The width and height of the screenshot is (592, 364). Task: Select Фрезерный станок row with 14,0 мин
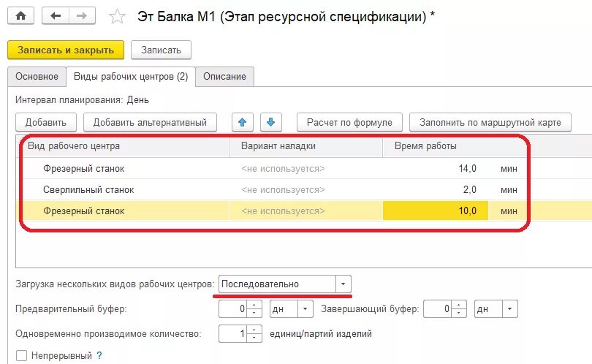[304, 168]
